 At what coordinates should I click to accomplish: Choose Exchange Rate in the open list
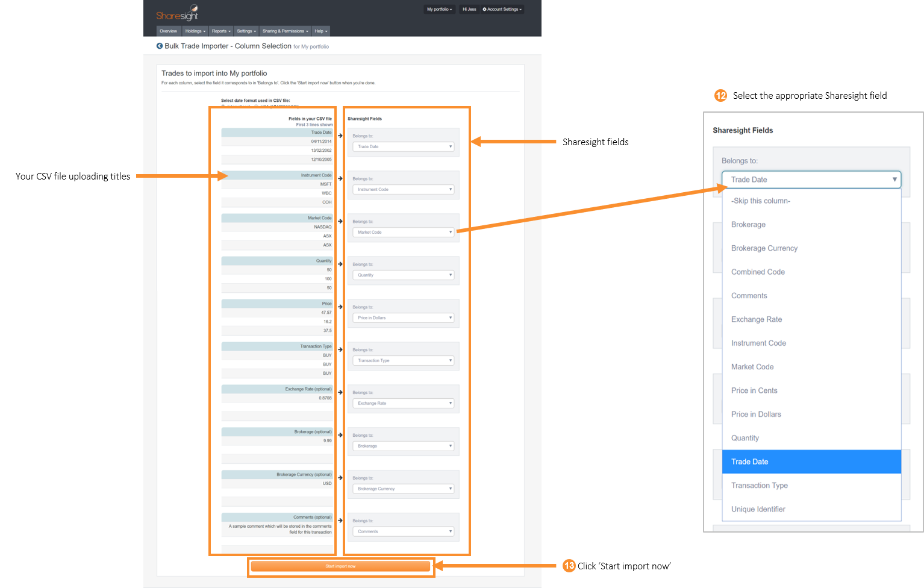(811, 319)
